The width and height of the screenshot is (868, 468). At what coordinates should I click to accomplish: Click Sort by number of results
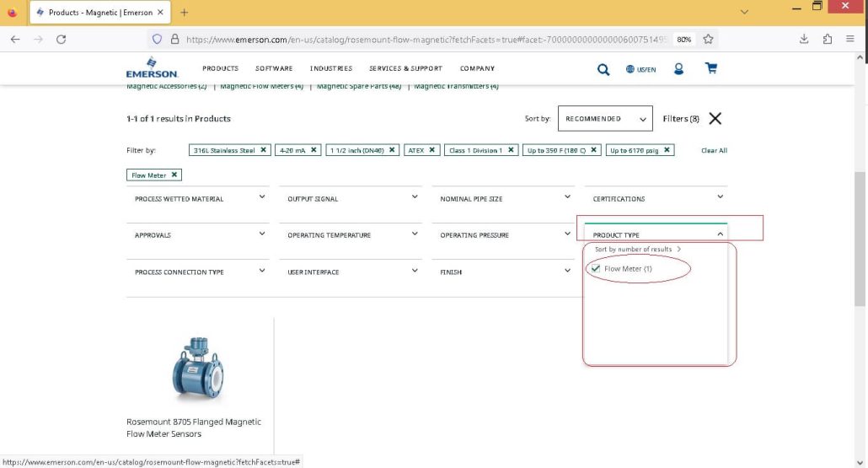pyautogui.click(x=638, y=250)
